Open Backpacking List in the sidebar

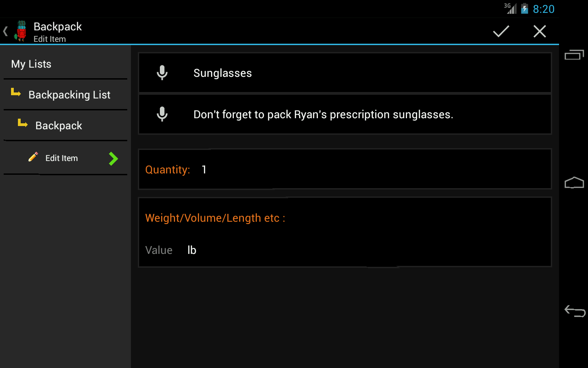[65, 95]
